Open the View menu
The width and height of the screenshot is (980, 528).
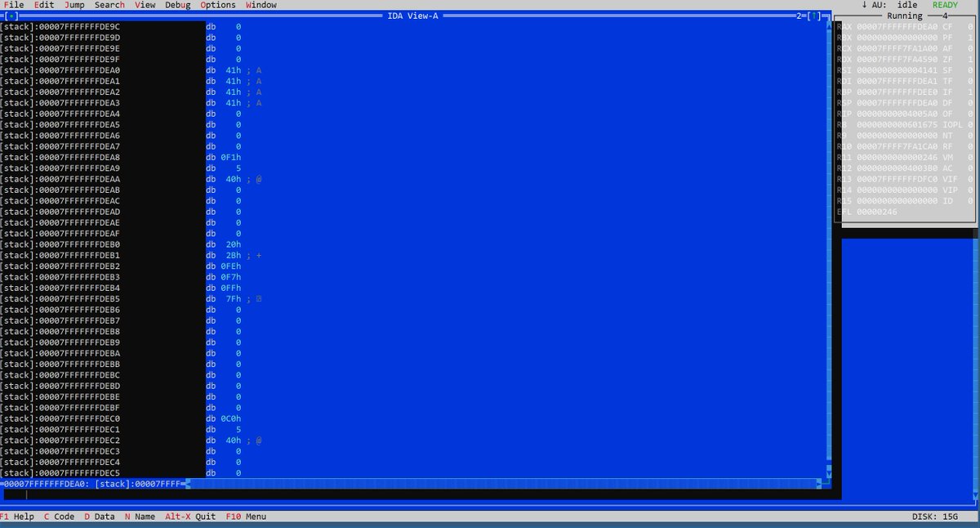point(145,5)
